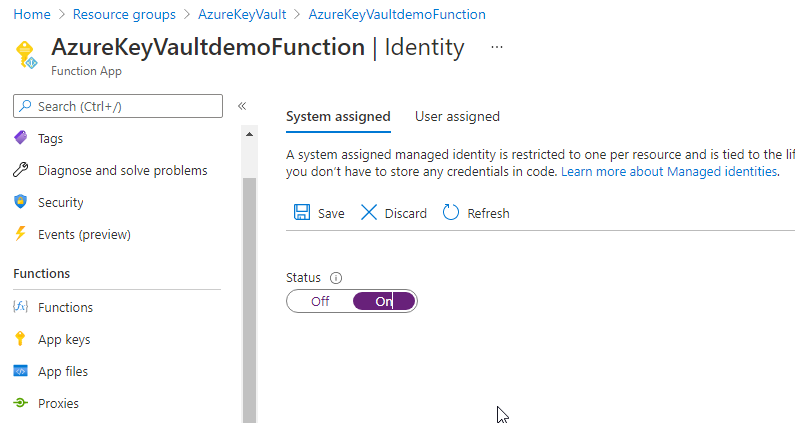Open Security menu item
Image resolution: width=795 pixels, height=423 pixels.
60,202
